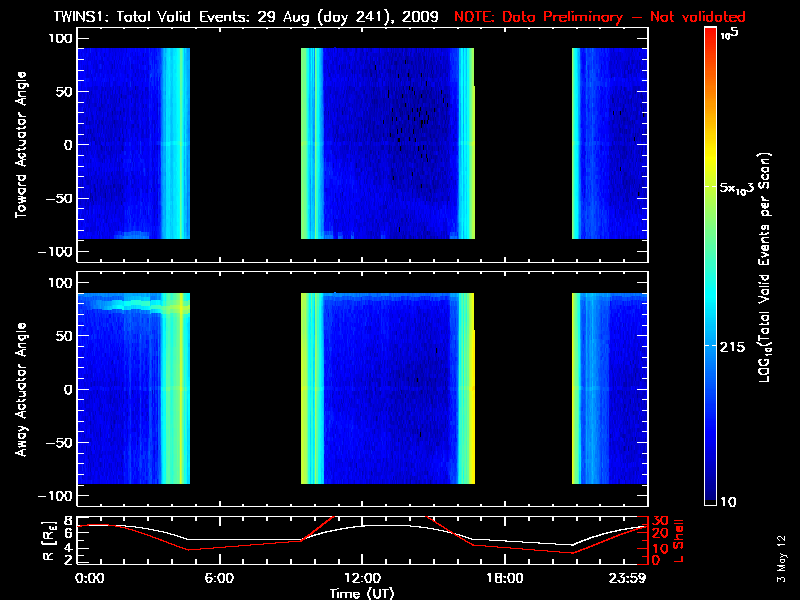Screen dimensions: 800x600
Task: Click the '-50' tick of Toward Actuator panel
Action: coord(60,198)
